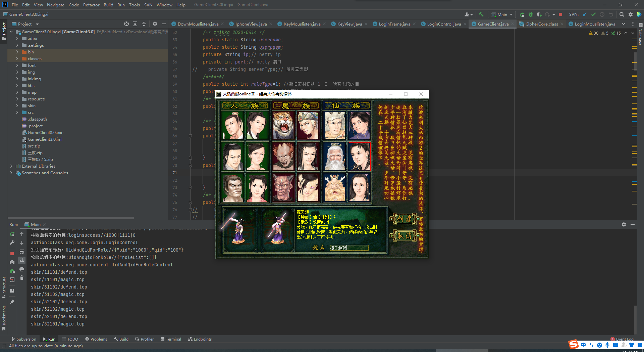Switch to LoginControl.java editor tab
The width and height of the screenshot is (644, 352).
(x=443, y=24)
